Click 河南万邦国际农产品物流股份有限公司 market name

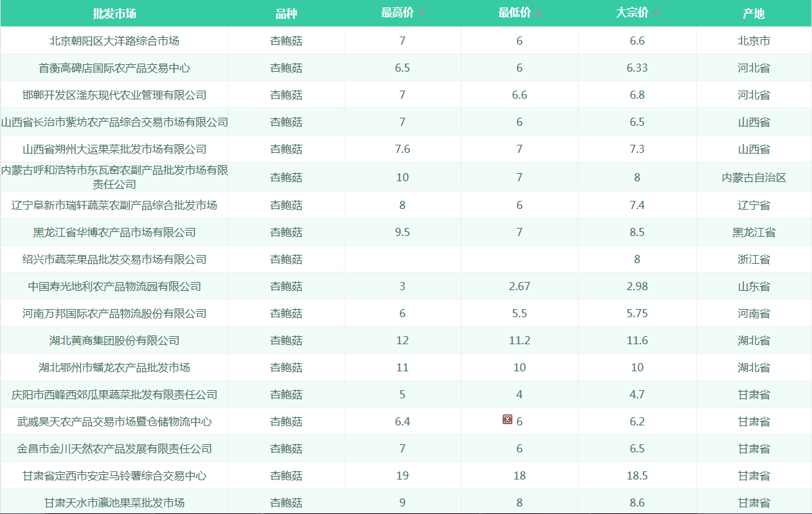[x=114, y=313]
